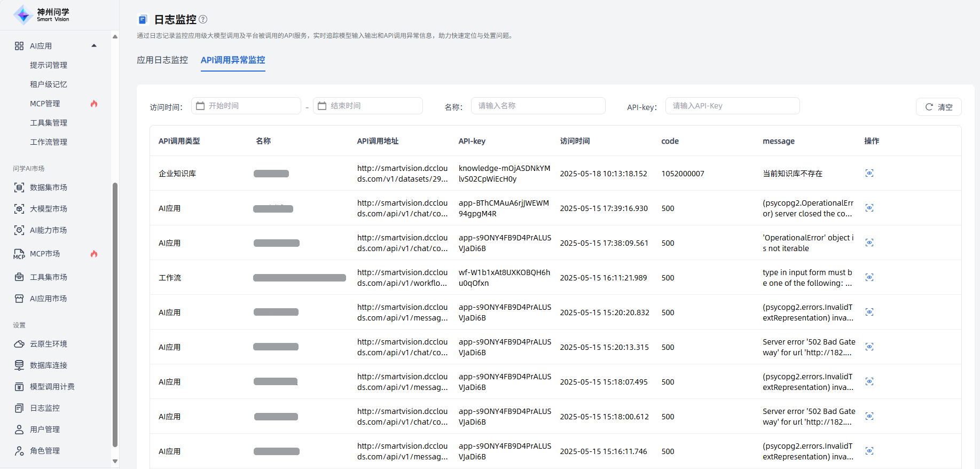Click the API调用类型 column header

pos(179,141)
